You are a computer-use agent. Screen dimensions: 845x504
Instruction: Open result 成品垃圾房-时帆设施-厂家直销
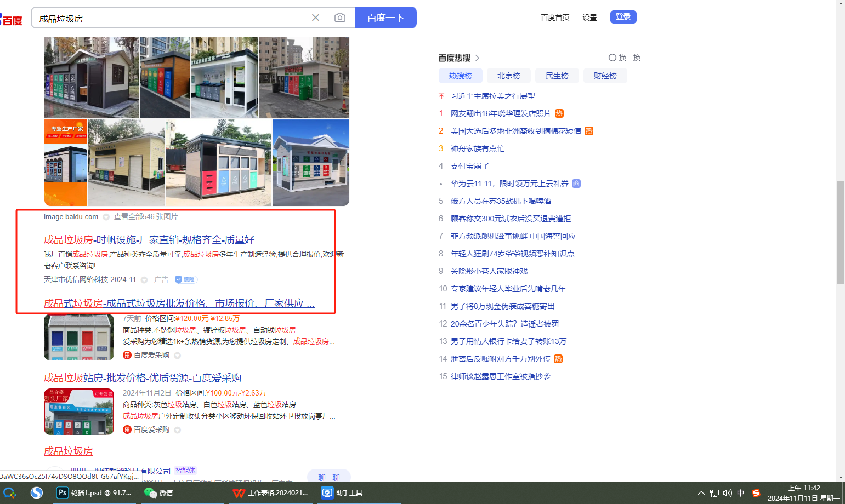click(149, 239)
